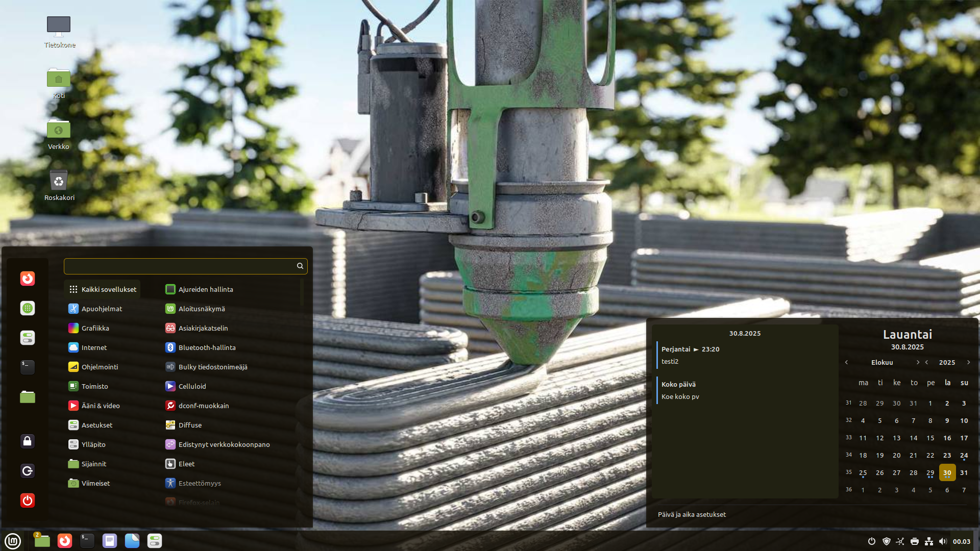Click the clock showing 00.03
Screen dimensions: 980x551
(x=961, y=541)
